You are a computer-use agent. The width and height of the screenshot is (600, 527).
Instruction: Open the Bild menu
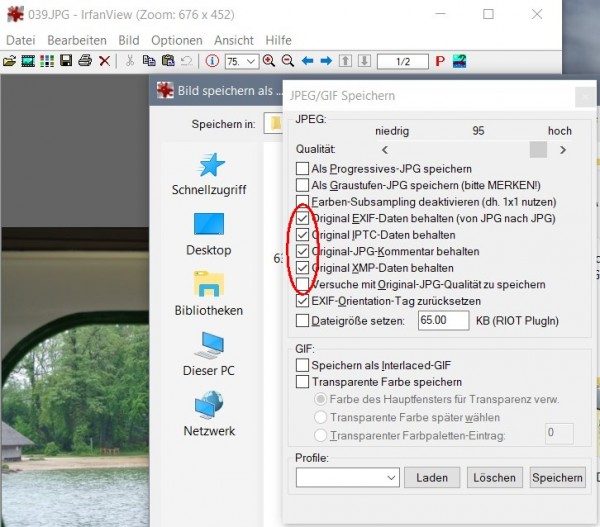click(x=129, y=40)
